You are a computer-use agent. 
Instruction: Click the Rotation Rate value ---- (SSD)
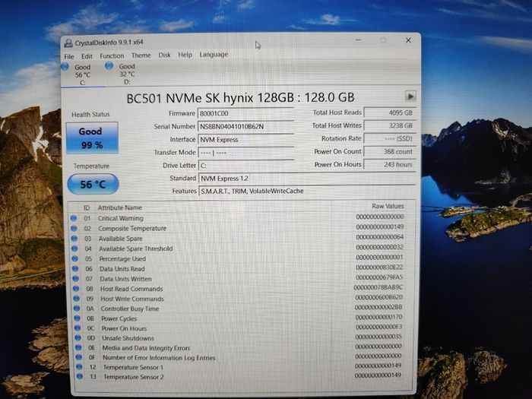pos(389,138)
